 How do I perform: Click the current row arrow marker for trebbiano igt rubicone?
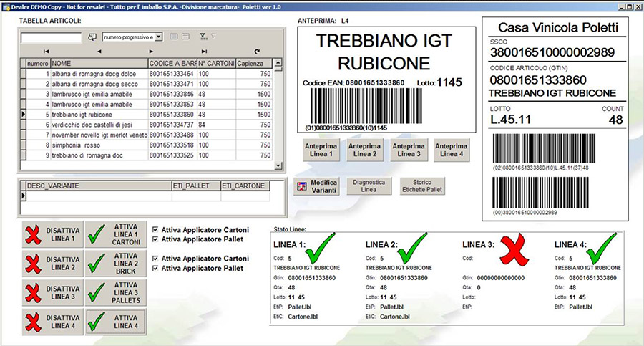click(x=24, y=115)
